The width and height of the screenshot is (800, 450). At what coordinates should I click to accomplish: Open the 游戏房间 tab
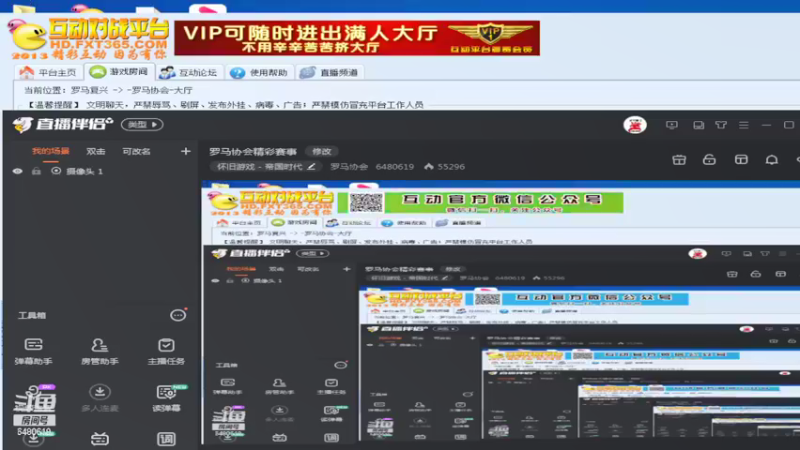(x=119, y=72)
